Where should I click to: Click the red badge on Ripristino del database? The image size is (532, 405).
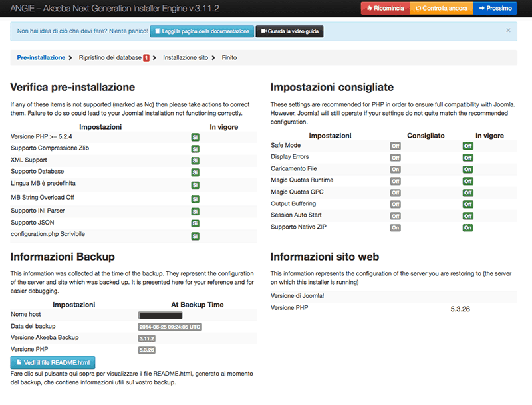[146, 58]
